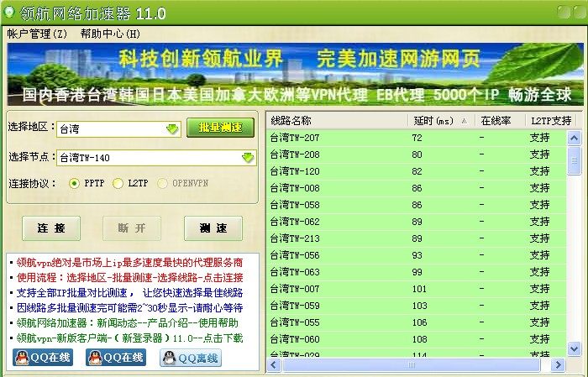This screenshot has height=377, width=588.
Task: Select the 台湾TW-207 row
Action: click(417, 138)
